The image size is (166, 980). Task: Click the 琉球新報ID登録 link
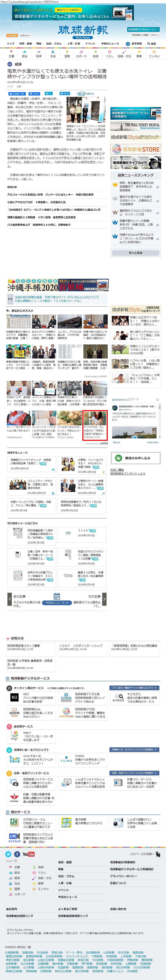(140, 35)
